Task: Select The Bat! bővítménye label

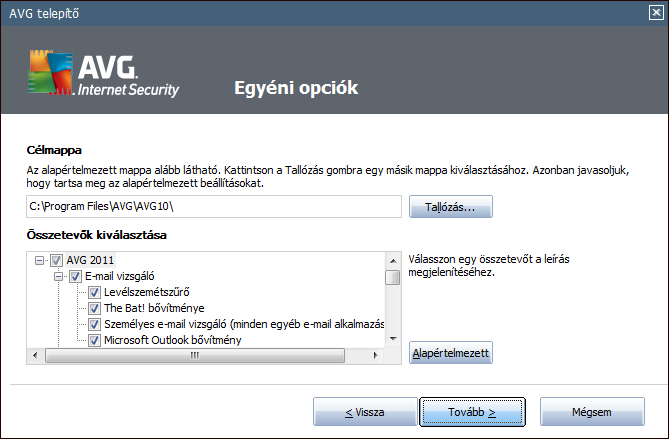Action: click(x=154, y=308)
